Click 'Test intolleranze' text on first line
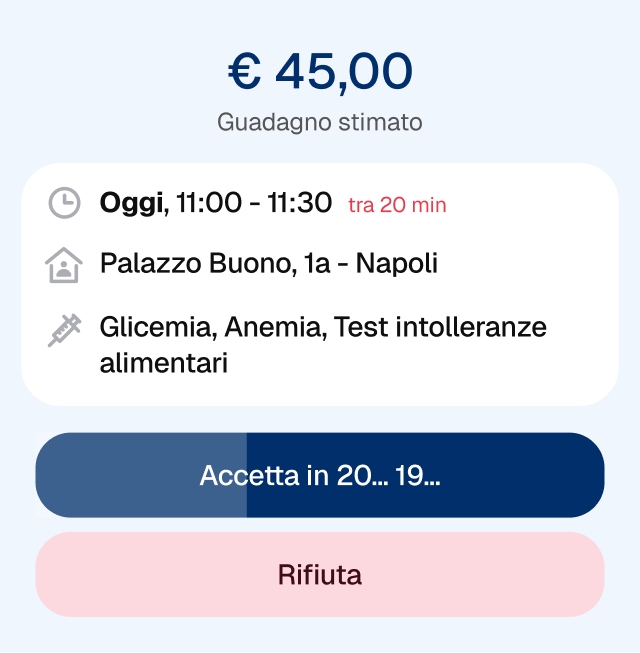 point(440,327)
